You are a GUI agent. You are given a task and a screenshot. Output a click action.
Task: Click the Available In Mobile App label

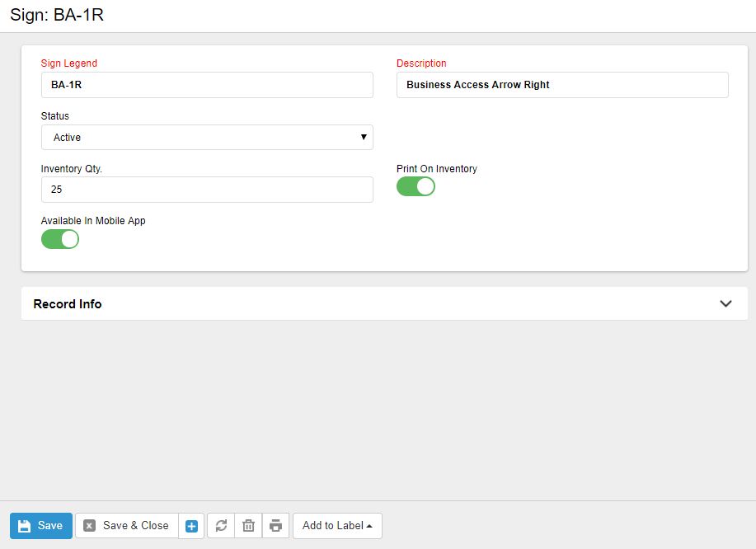[x=93, y=221]
